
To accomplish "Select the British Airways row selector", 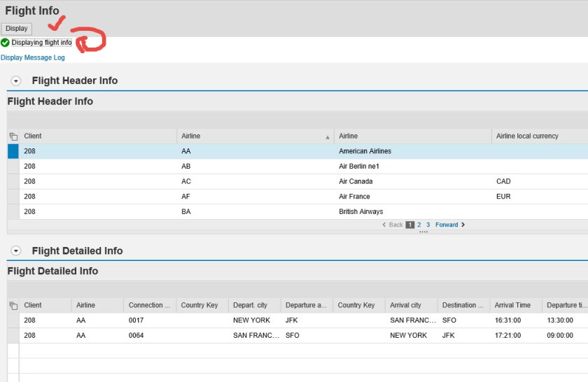I will pyautogui.click(x=13, y=211).
